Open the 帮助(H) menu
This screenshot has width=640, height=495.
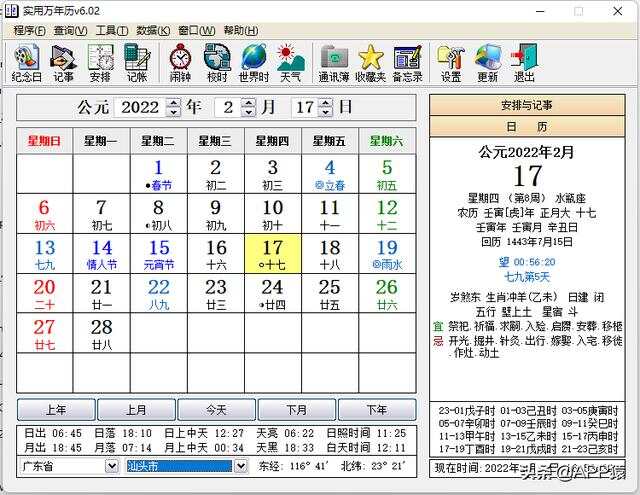(241, 31)
